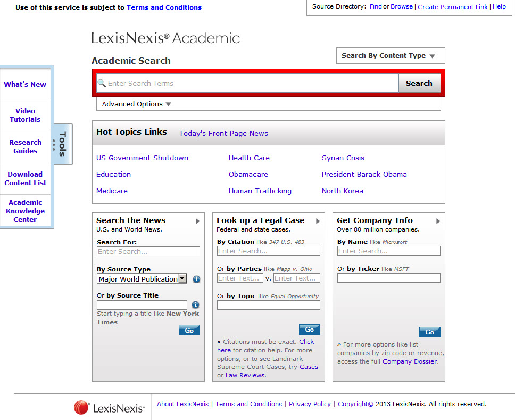Click the Copyright footer link
The image size is (515, 420).
click(355, 404)
